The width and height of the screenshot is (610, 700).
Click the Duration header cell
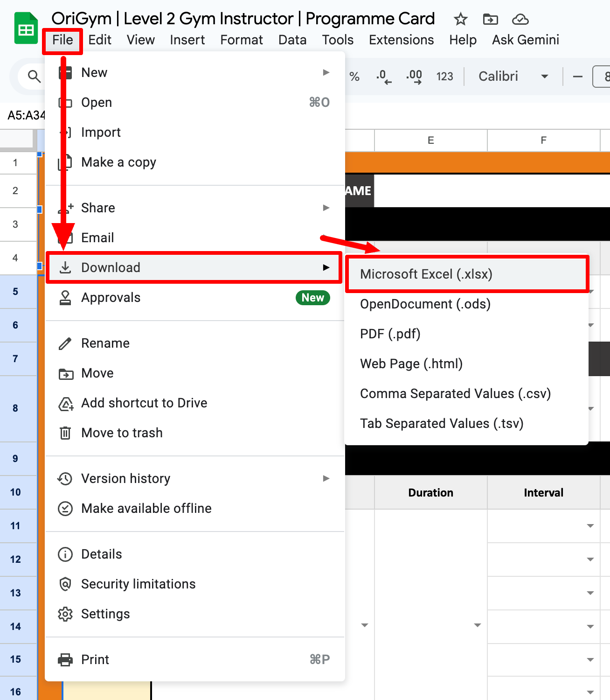[431, 493]
